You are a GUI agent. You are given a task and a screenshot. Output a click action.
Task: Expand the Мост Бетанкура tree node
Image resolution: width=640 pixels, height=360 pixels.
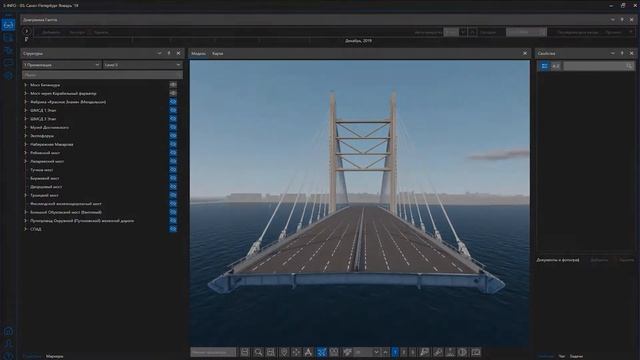coord(26,85)
